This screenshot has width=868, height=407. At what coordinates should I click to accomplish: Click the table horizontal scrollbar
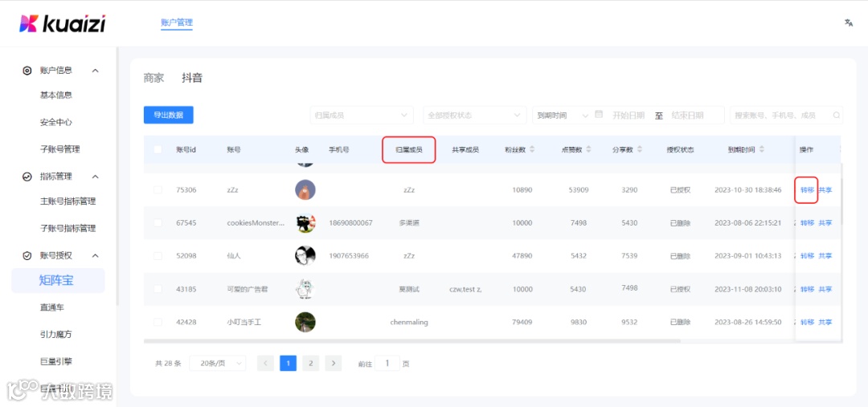pyautogui.click(x=411, y=342)
